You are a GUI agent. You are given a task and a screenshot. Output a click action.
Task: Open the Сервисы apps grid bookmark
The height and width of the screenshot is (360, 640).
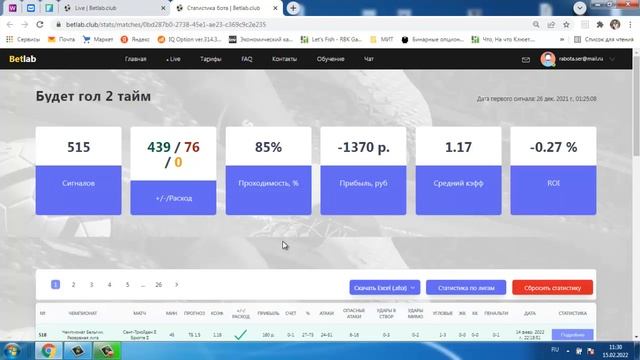point(23,40)
